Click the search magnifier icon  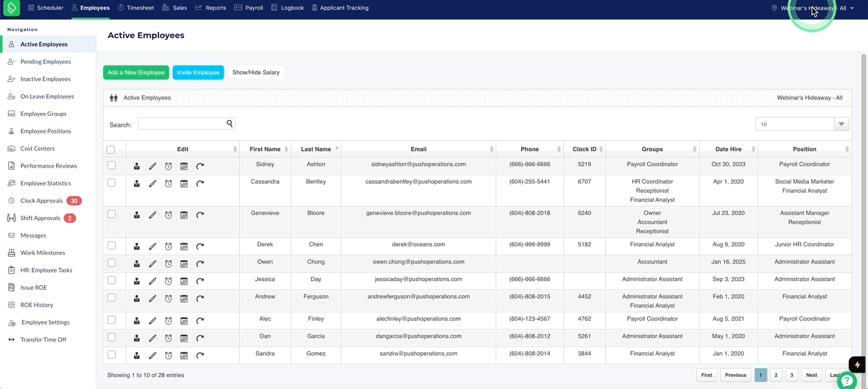pos(230,123)
